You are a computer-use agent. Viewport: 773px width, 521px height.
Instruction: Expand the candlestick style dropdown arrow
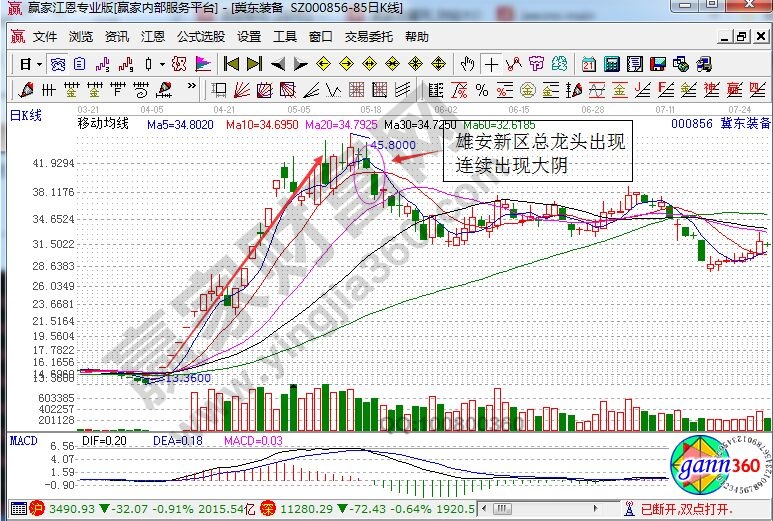point(162,64)
